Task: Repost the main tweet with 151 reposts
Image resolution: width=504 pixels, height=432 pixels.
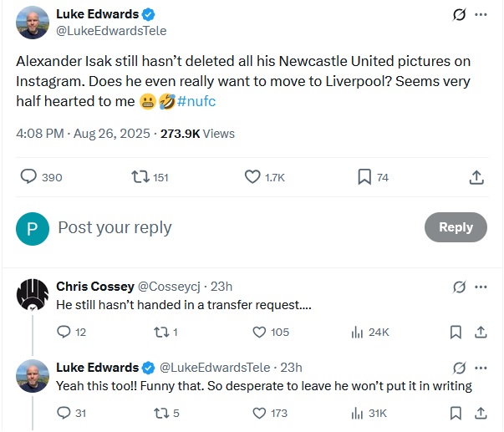Action: tap(140, 177)
